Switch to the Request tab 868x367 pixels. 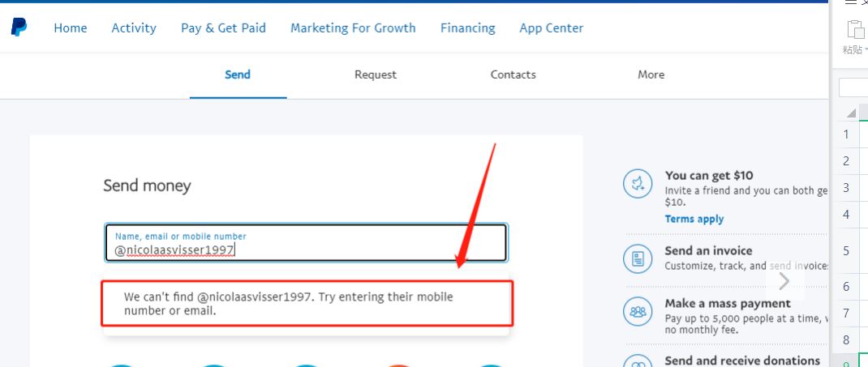pyautogui.click(x=376, y=75)
